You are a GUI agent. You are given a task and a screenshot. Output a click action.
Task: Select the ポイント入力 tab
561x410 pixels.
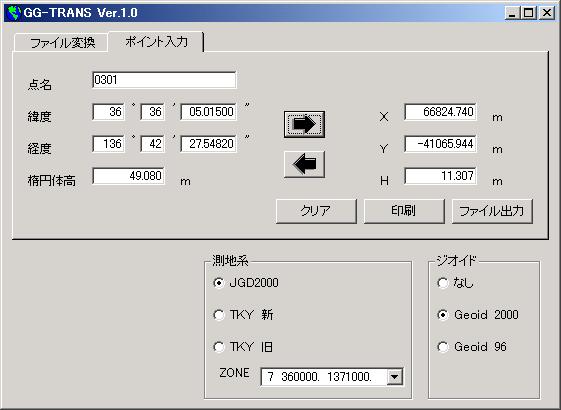point(156,42)
